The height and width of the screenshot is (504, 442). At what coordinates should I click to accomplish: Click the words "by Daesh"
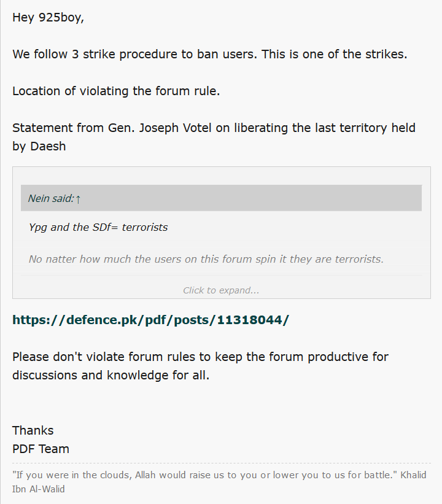39,146
